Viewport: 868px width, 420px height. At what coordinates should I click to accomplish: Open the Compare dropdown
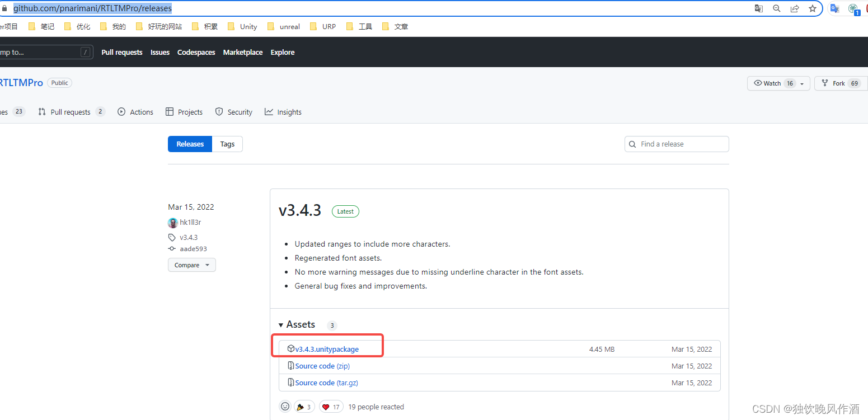pyautogui.click(x=192, y=265)
